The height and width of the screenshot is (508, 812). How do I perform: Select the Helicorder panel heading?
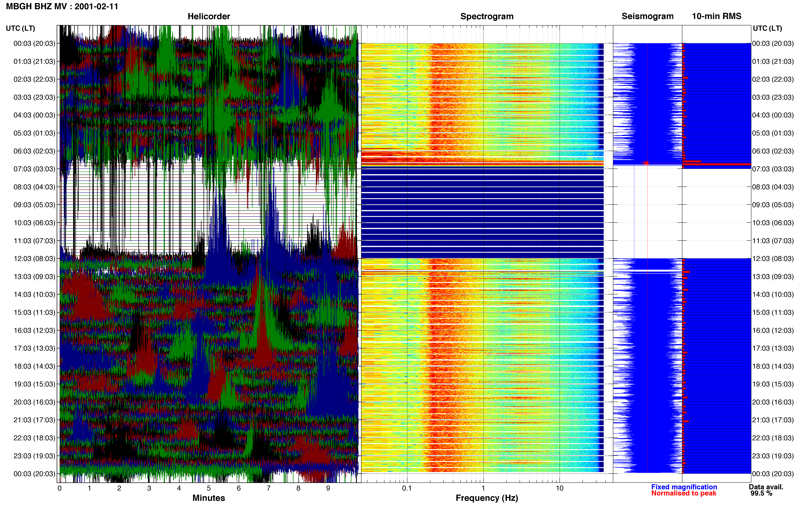(209, 16)
